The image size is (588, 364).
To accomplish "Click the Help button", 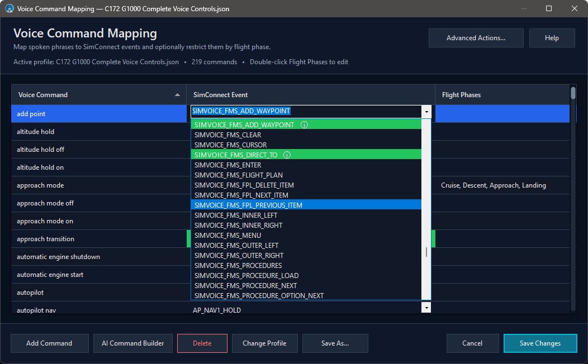I will [552, 38].
